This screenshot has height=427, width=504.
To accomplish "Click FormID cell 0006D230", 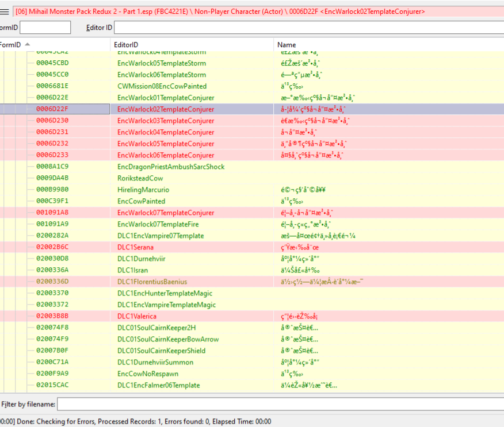I will point(52,120).
